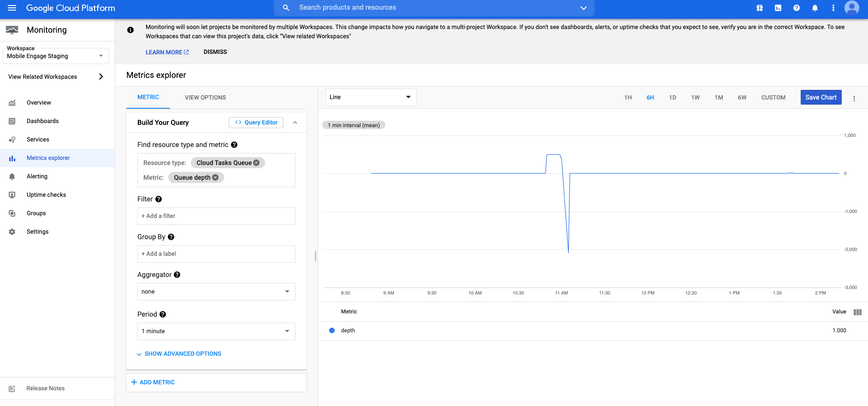This screenshot has width=868, height=406.
Task: Click the Uptime checks sidebar icon
Action: [x=12, y=195]
